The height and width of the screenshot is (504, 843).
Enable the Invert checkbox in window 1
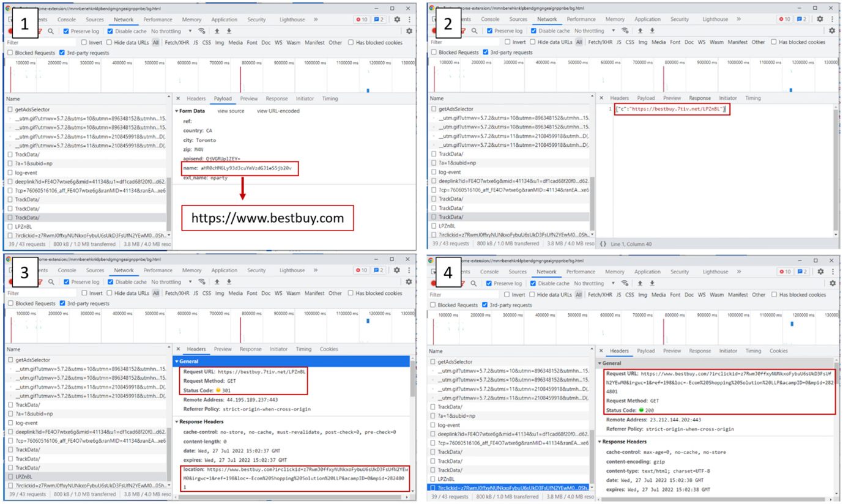pos(84,43)
